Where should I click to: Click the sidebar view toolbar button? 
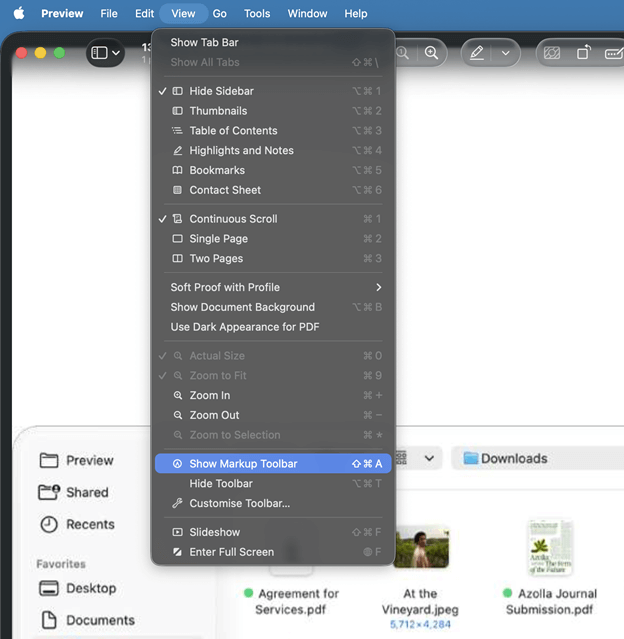[104, 52]
